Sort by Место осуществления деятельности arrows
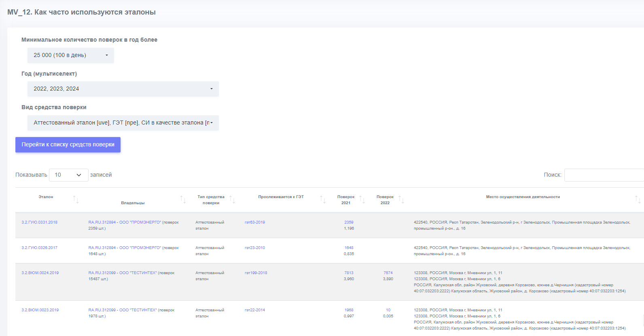The width and height of the screenshot is (644, 336). tap(638, 199)
